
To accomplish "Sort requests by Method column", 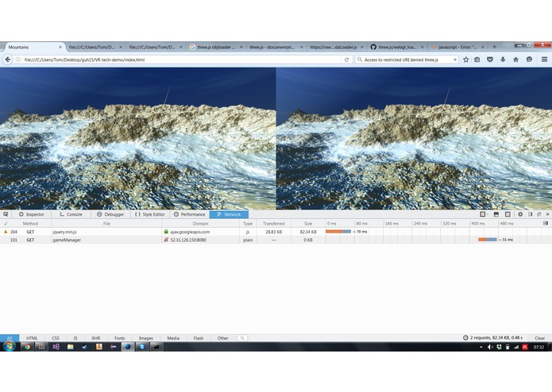I will coord(30,223).
